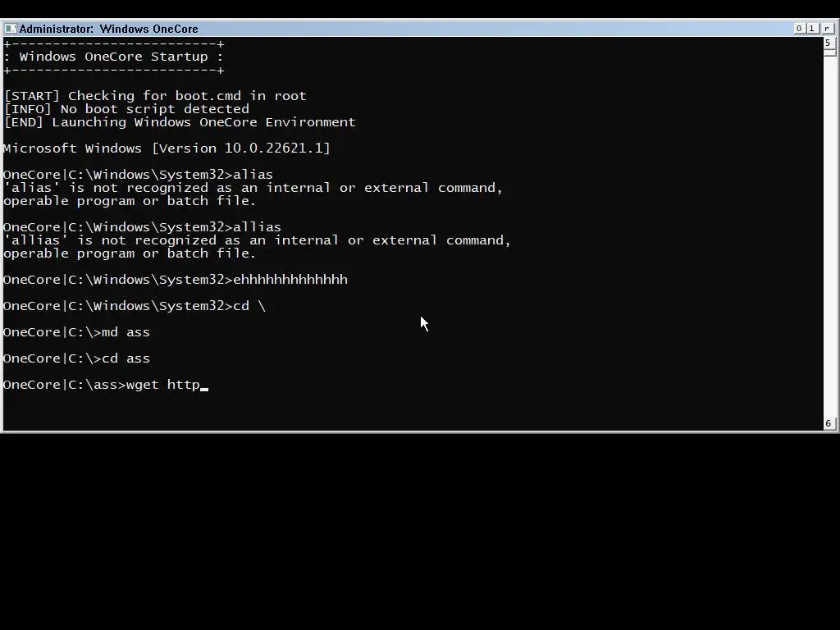Click the close button labeled r
840x630 pixels.
(x=827, y=29)
